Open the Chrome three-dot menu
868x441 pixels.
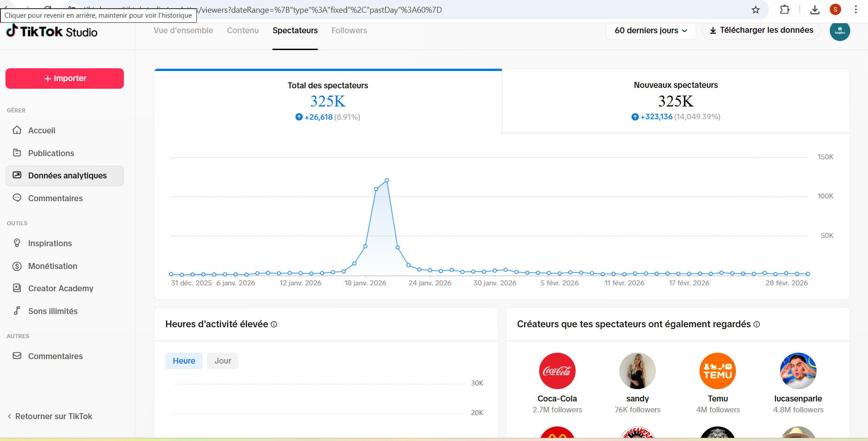pos(856,10)
